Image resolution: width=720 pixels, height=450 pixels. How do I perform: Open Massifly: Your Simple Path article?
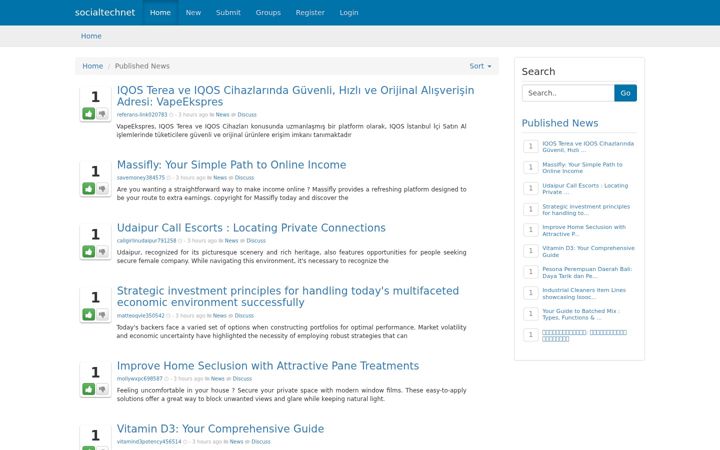pyautogui.click(x=231, y=165)
